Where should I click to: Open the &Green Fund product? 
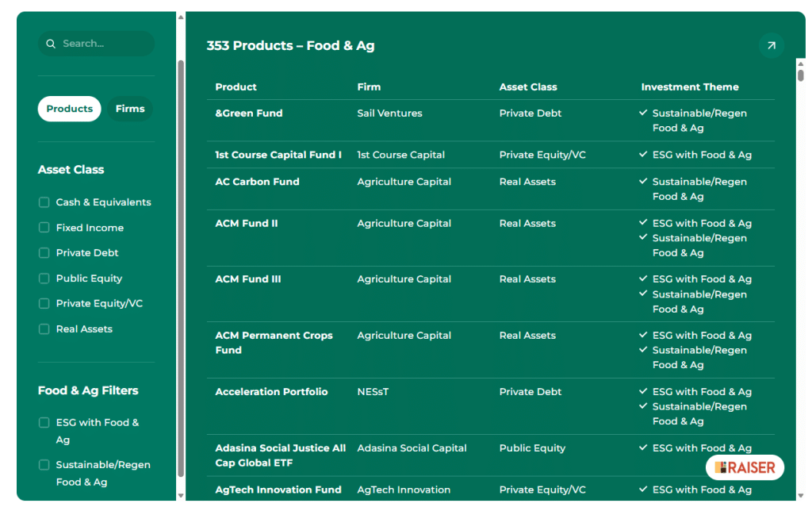tap(249, 113)
